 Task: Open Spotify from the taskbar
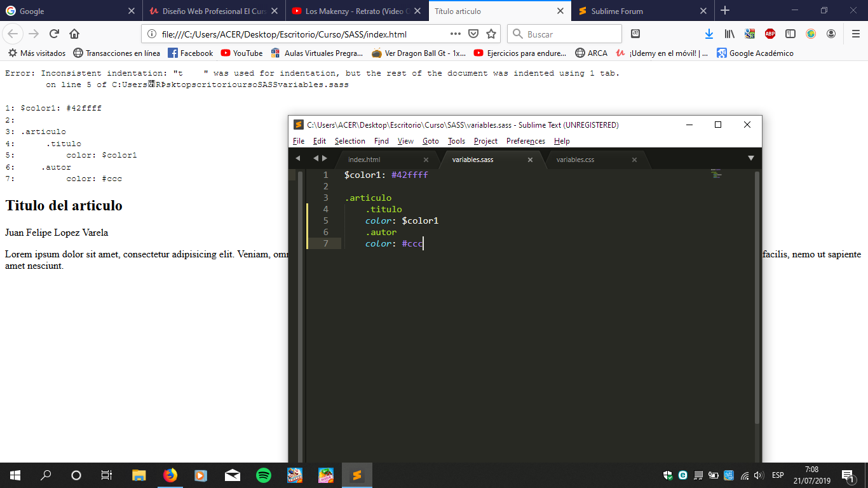click(263, 475)
